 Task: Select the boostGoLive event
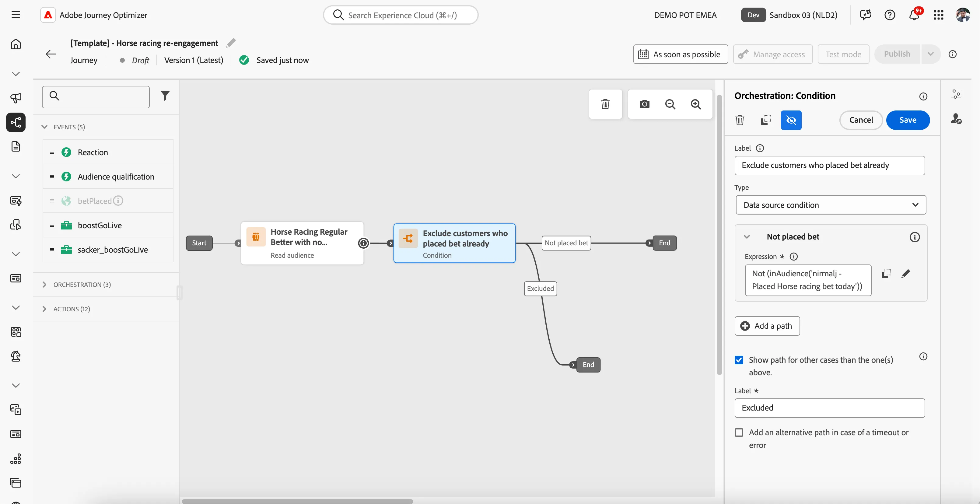tap(108, 225)
